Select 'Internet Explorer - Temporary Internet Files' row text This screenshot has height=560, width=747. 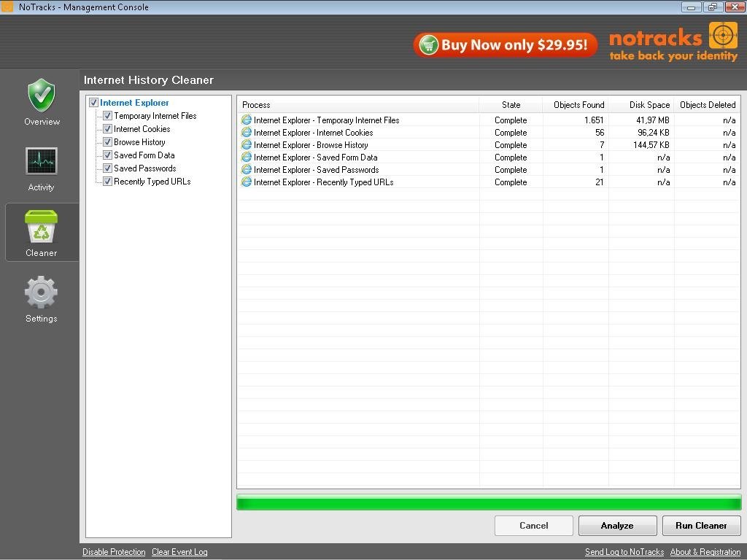point(326,120)
